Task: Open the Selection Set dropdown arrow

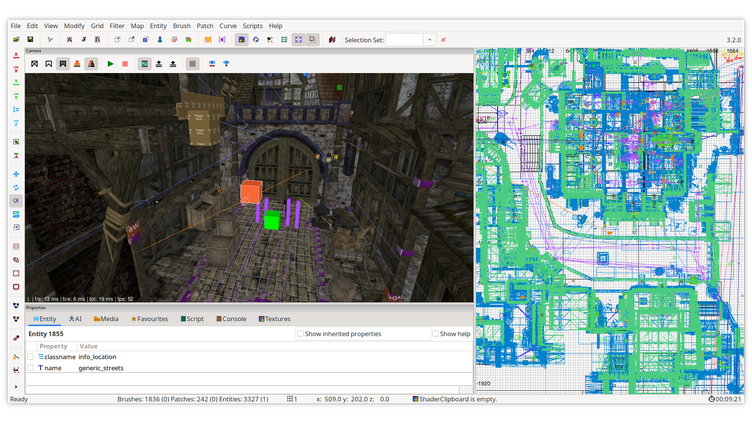Action: click(430, 40)
